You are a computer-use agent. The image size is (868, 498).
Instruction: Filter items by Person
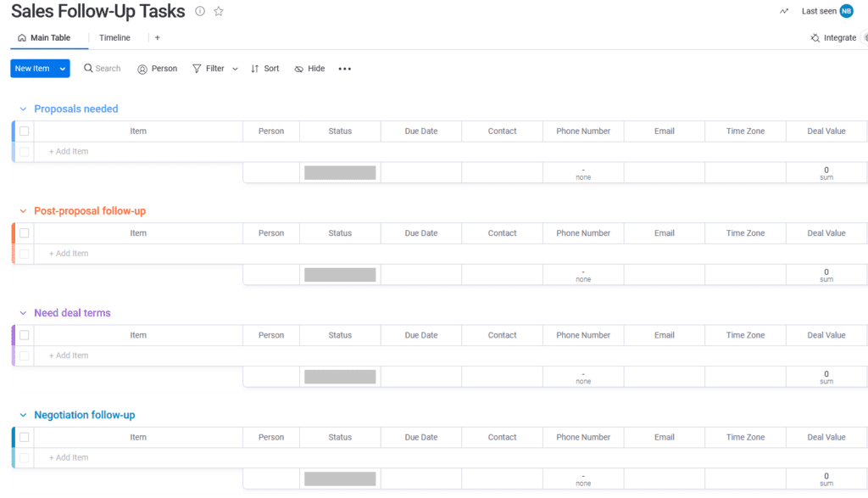point(157,68)
